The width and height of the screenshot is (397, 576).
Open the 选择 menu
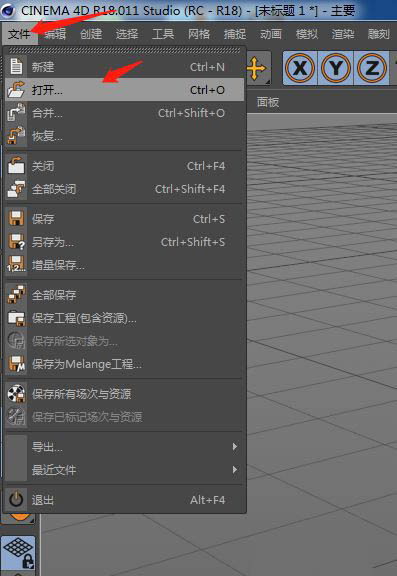pos(127,34)
